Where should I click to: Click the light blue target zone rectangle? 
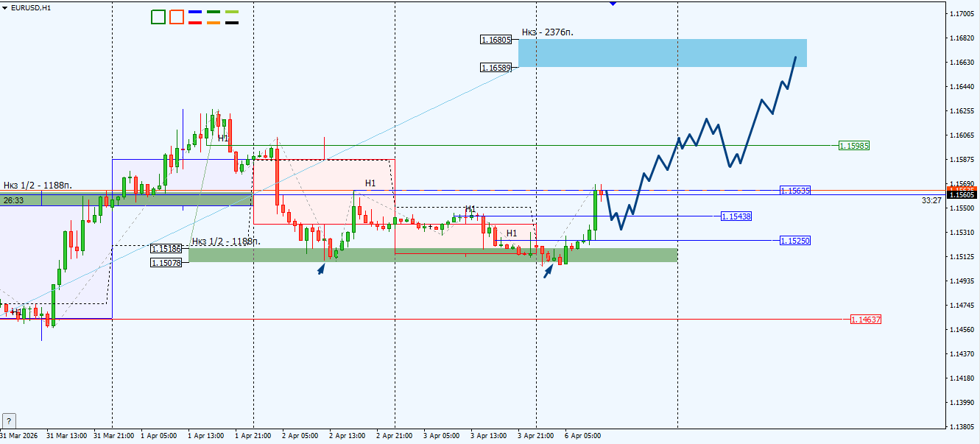click(x=663, y=53)
